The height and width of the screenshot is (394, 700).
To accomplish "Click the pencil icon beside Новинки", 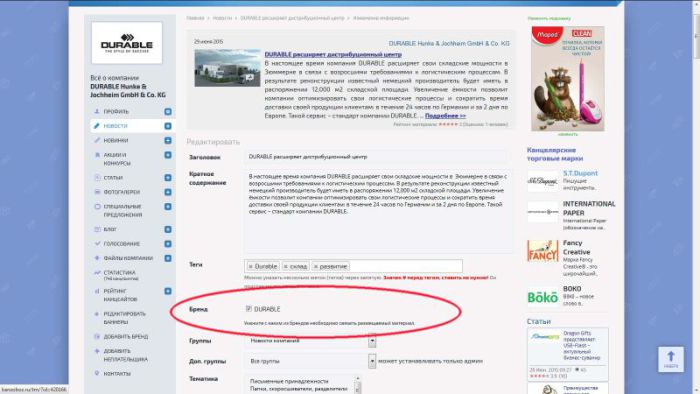I will (x=97, y=140).
